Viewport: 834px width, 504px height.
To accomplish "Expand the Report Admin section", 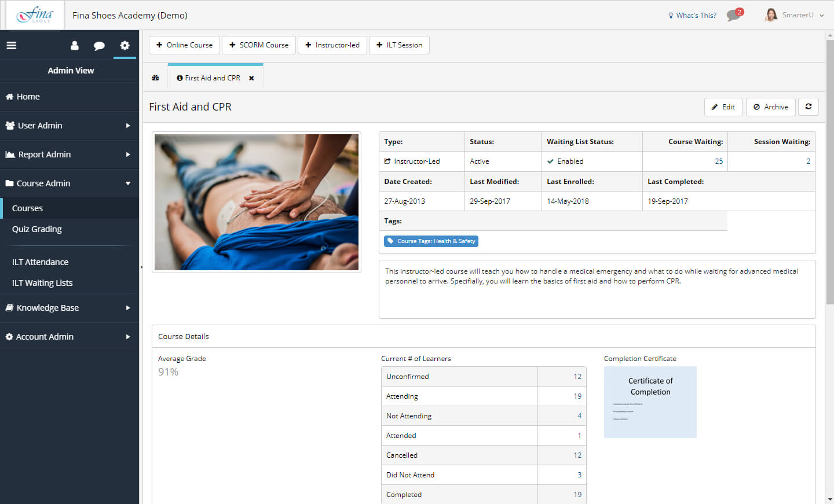I will point(69,154).
